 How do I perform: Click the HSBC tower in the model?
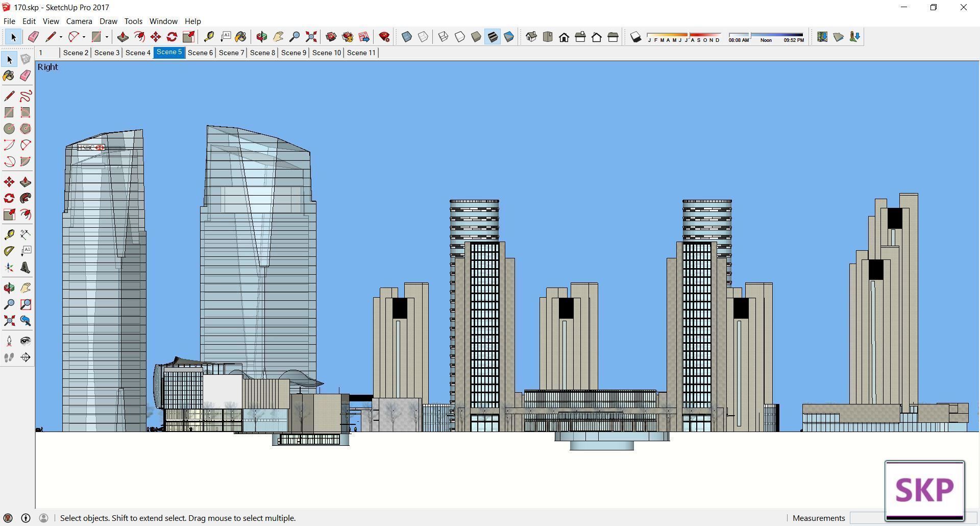(104, 281)
